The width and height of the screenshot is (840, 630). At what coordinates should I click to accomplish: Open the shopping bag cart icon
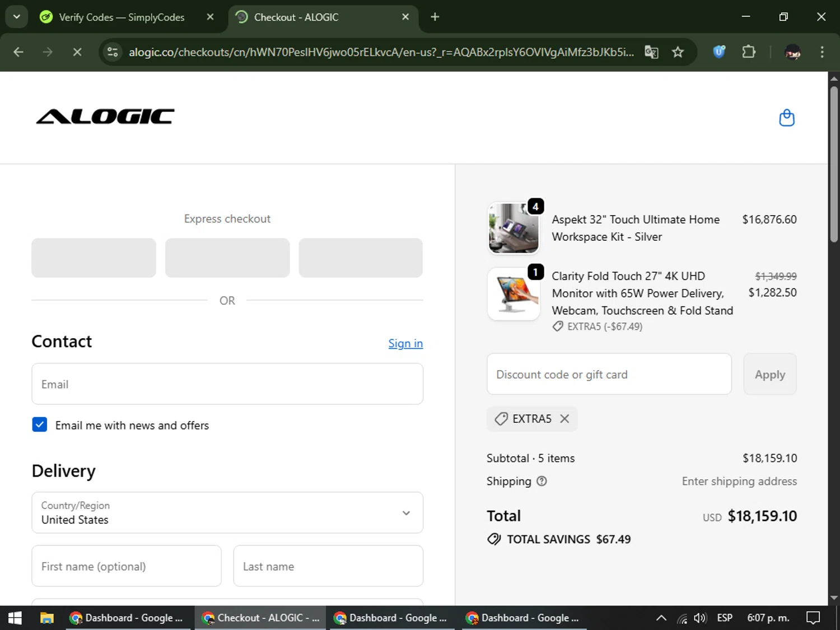tap(786, 118)
